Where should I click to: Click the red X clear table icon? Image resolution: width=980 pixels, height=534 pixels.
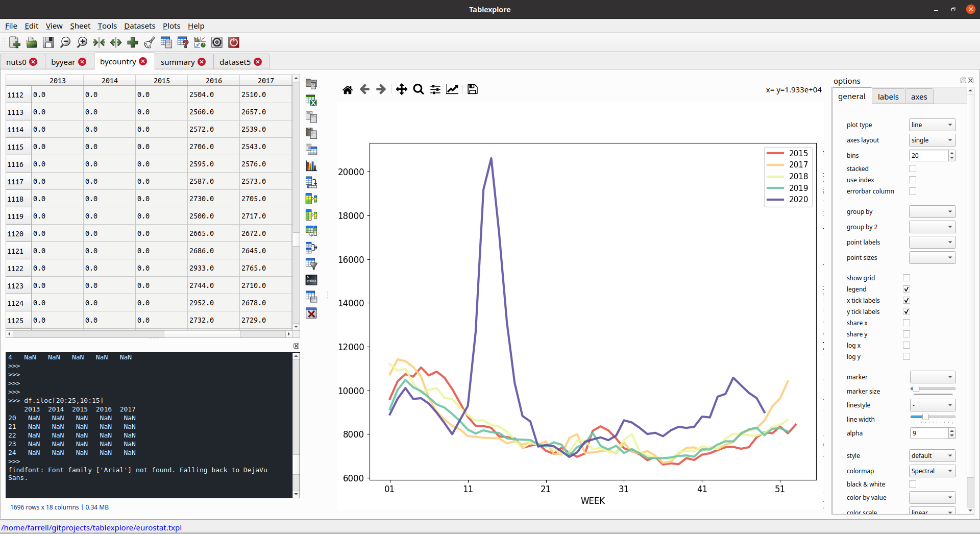[x=311, y=313]
